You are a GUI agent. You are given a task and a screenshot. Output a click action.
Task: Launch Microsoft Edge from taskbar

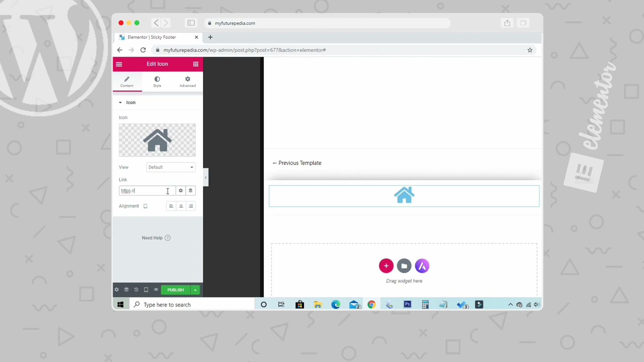336,304
